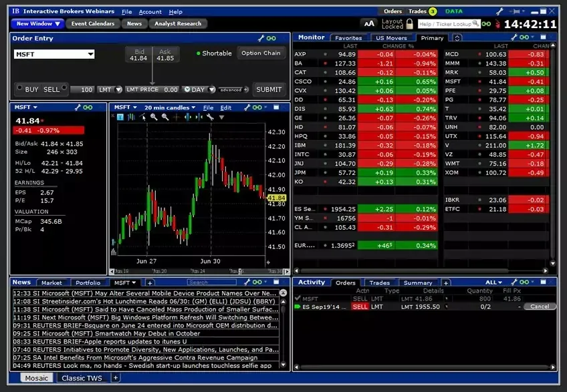Click Order Entry green chain link icon
Screen dimensions: 567x392
coord(271,38)
